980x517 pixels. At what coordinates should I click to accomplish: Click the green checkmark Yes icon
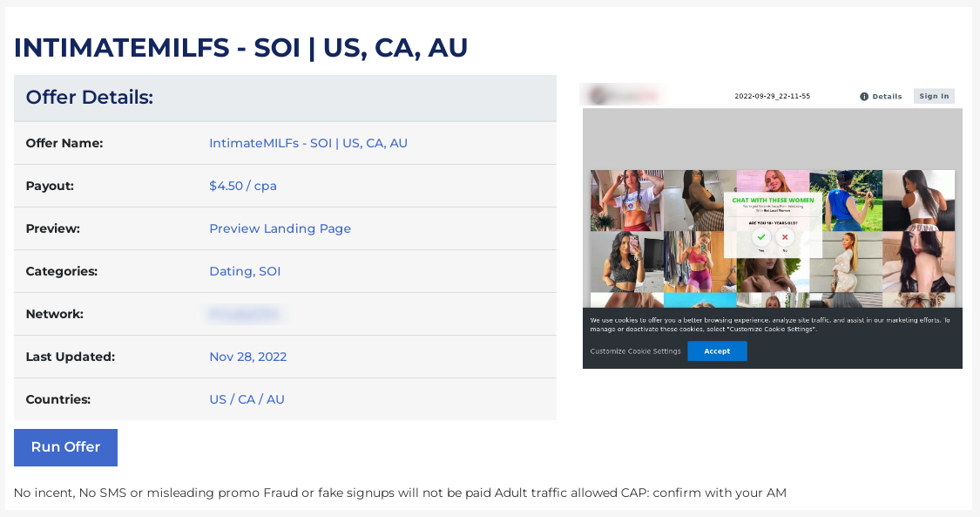pos(761,236)
